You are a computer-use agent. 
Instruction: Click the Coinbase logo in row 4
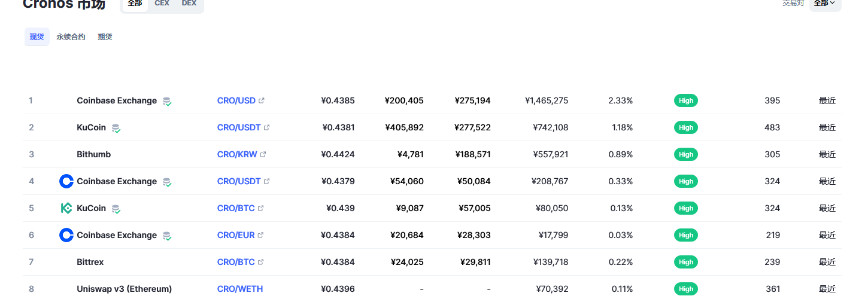coord(66,181)
